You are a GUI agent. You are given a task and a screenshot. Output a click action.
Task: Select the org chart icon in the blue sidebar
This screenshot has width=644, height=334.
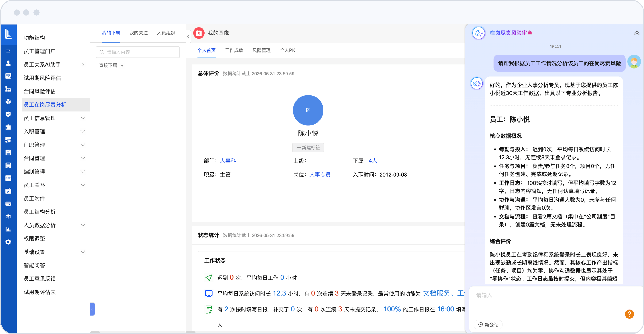pyautogui.click(x=8, y=89)
